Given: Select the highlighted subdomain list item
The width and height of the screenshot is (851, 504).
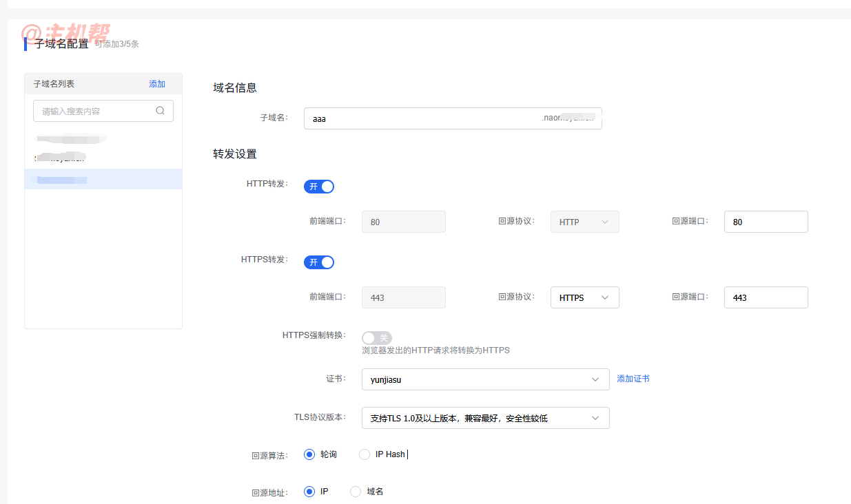Looking at the screenshot, I should [x=103, y=180].
